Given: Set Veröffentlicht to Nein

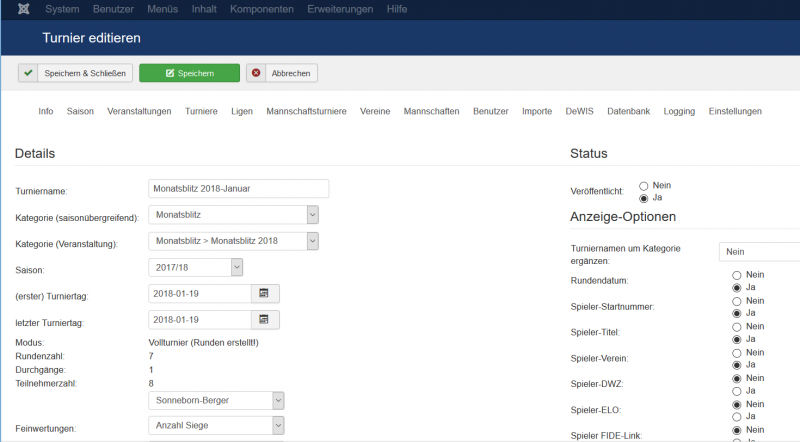Looking at the screenshot, I should 643,185.
